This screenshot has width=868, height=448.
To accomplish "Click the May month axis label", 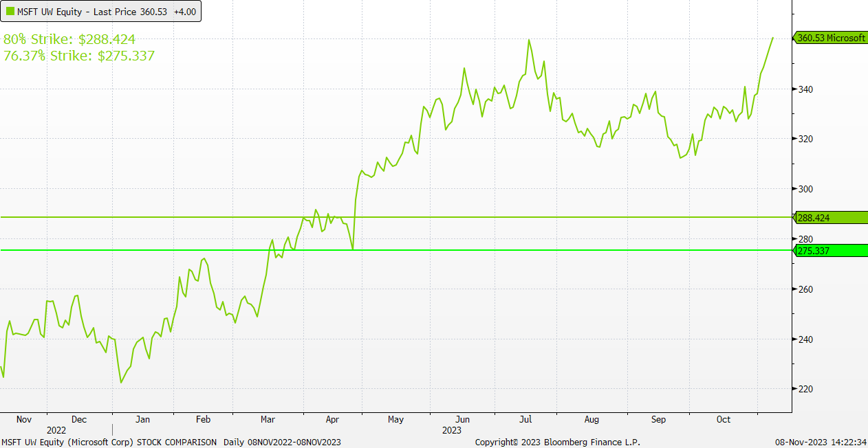I will tap(396, 419).
